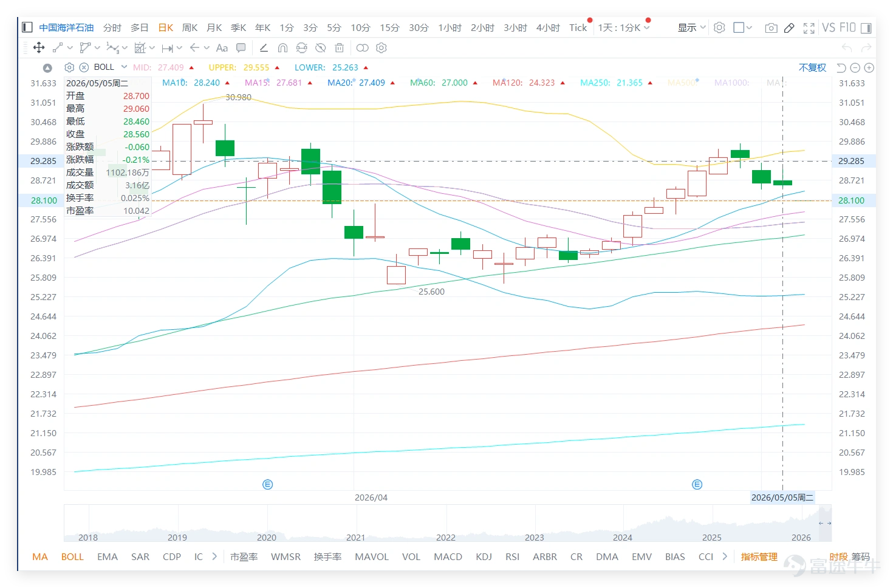
Task: Click 不复权 adjustment setting
Action: [x=812, y=67]
